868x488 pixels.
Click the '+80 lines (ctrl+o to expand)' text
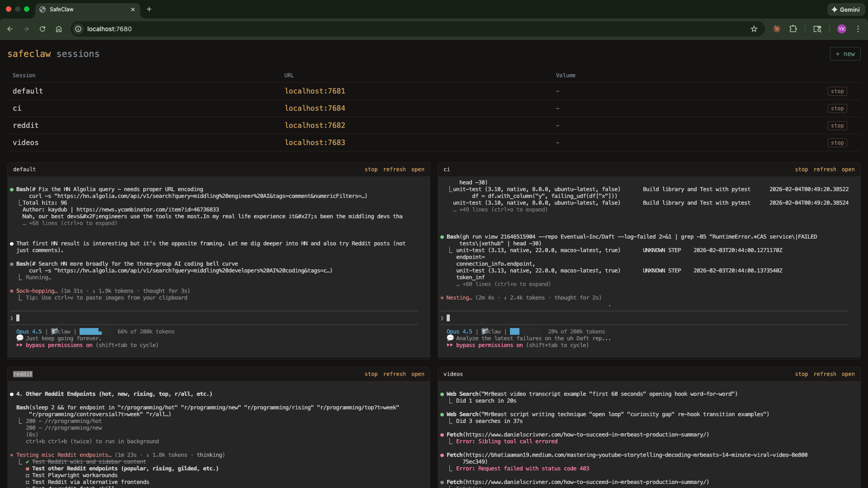(506, 284)
